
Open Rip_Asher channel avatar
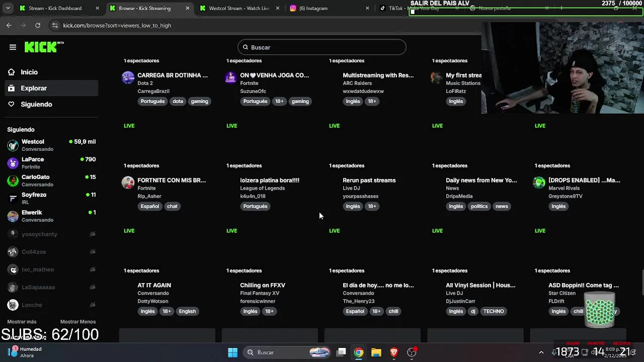pyautogui.click(x=128, y=183)
